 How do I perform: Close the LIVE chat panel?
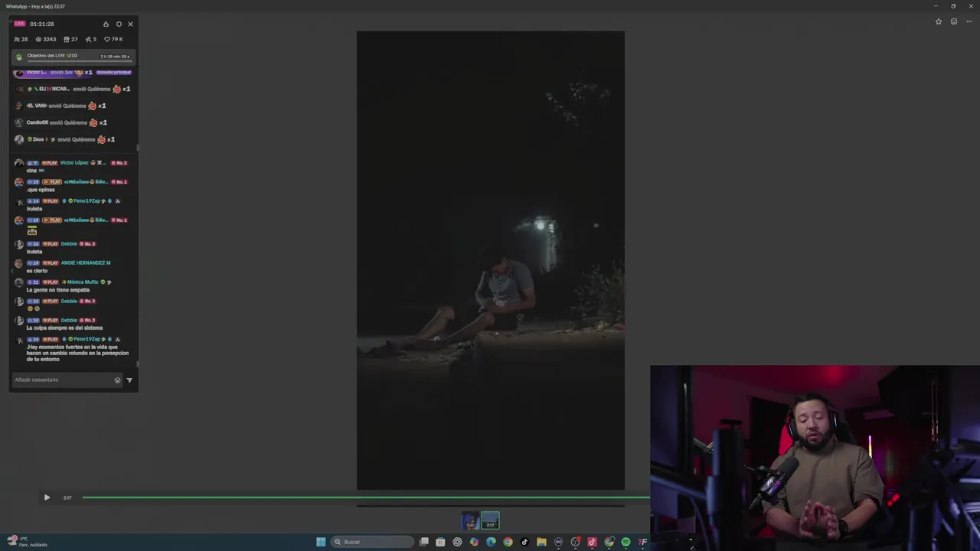pos(130,24)
